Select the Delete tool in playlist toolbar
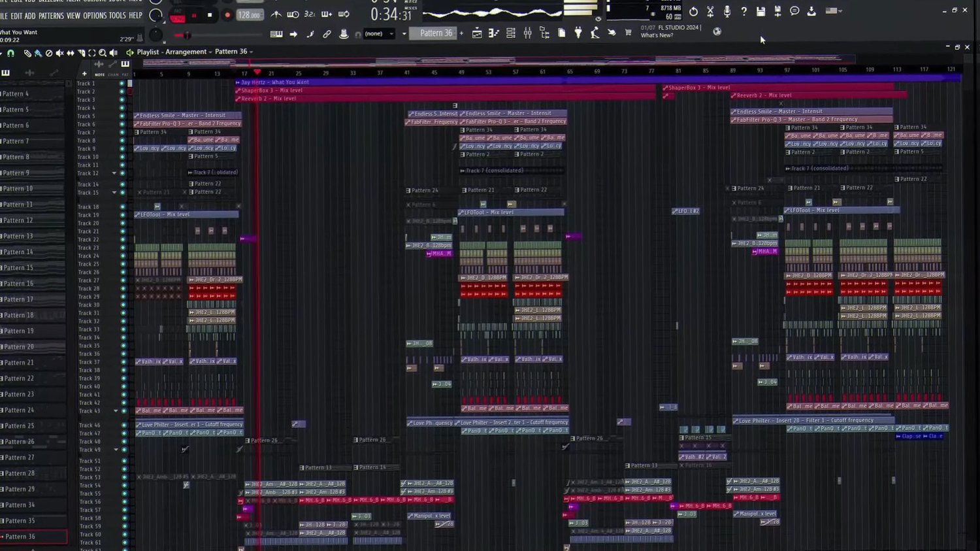This screenshot has width=980, height=551. click(48, 53)
